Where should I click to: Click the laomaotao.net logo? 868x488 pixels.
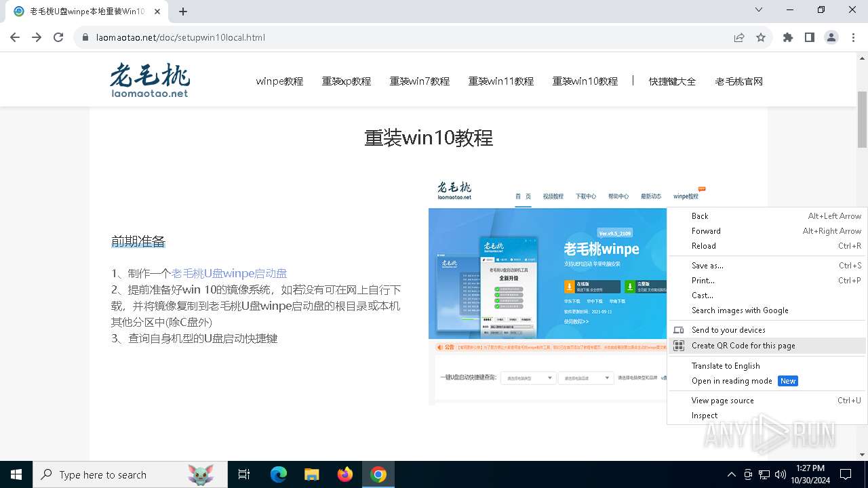click(150, 80)
